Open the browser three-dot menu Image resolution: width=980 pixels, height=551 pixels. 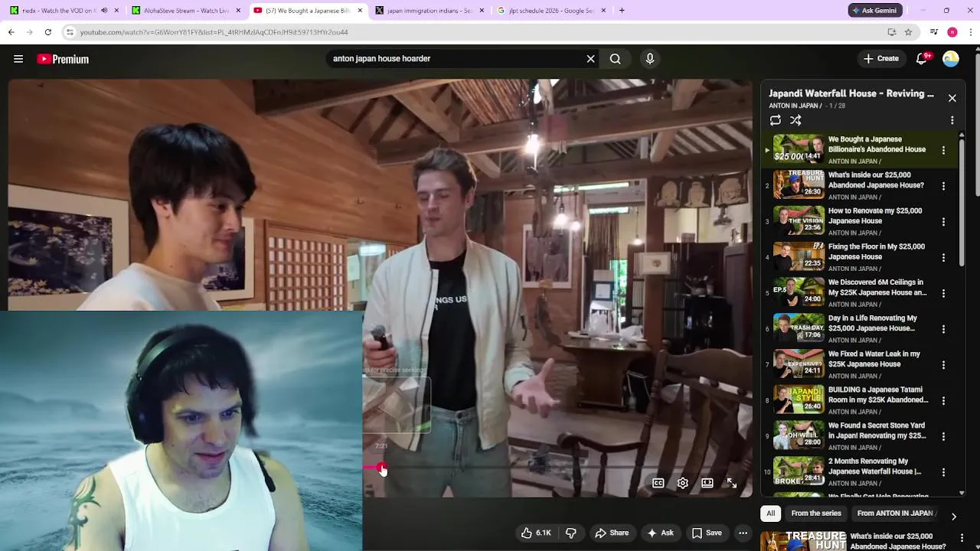click(x=970, y=32)
